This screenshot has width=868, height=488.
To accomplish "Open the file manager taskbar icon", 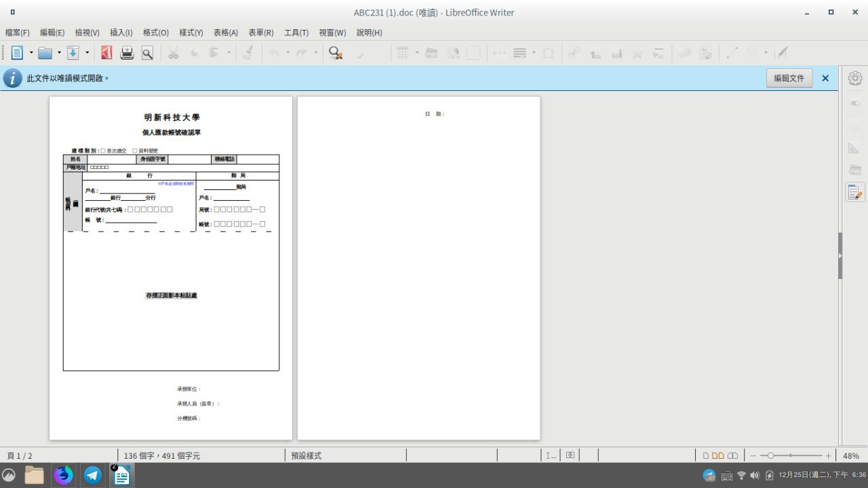I will point(35,475).
